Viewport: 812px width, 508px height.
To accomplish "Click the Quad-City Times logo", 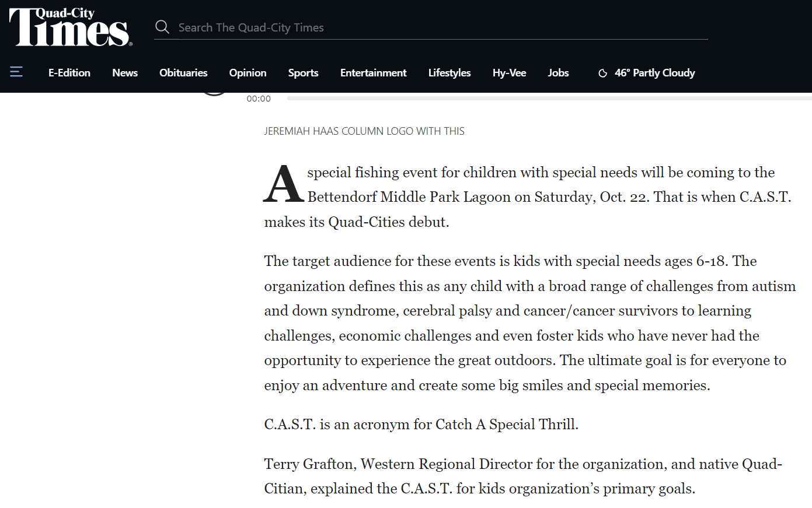I will click(x=71, y=27).
